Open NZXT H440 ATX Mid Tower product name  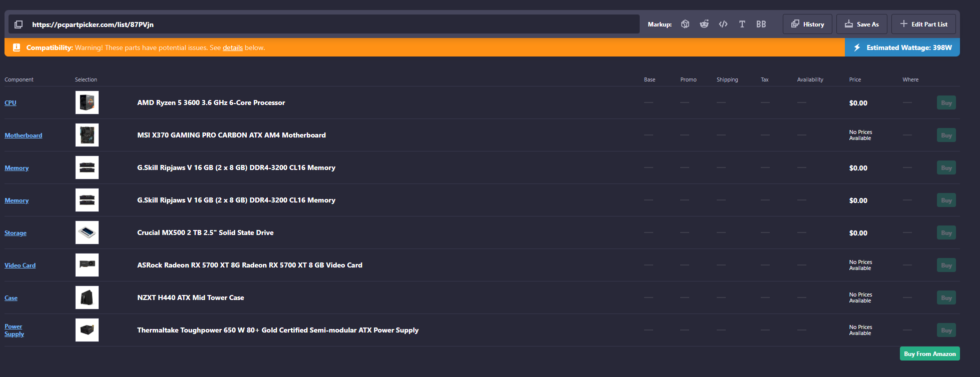pyautogui.click(x=191, y=297)
